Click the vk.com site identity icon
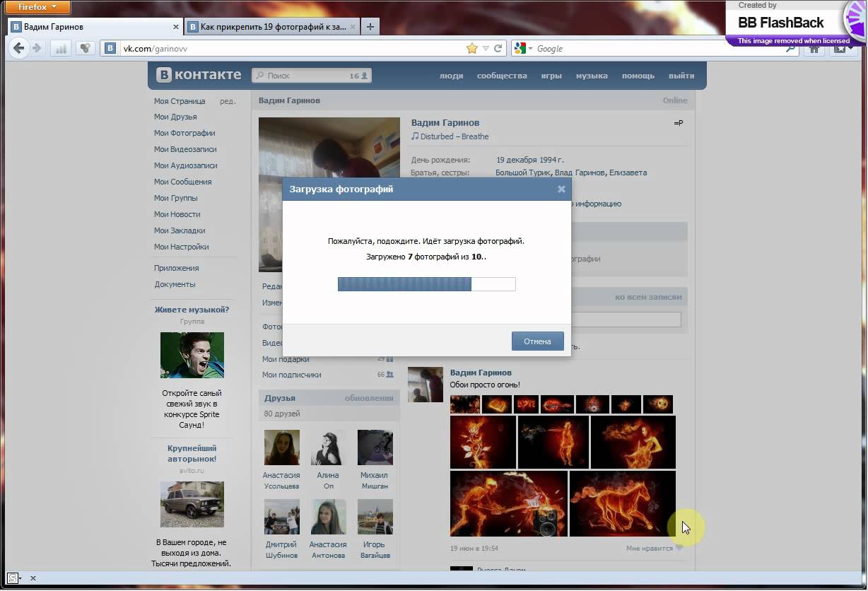The height and width of the screenshot is (591, 868). 110,48
